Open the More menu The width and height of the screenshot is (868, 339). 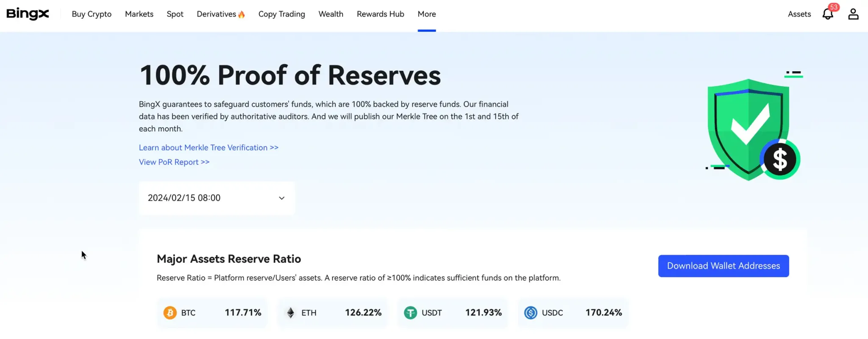[427, 14]
